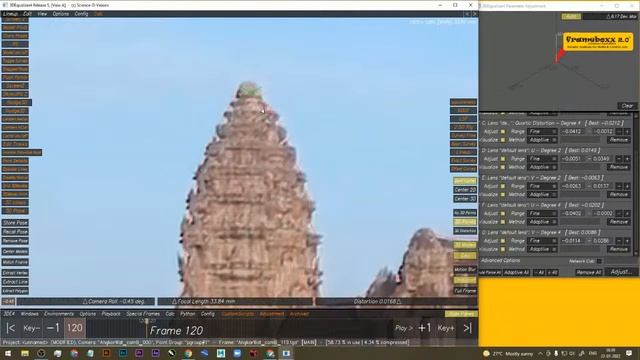Image resolution: width=640 pixels, height=360 pixels.
Task: Open Range dropdown for U - Degree 2
Action: [542, 159]
